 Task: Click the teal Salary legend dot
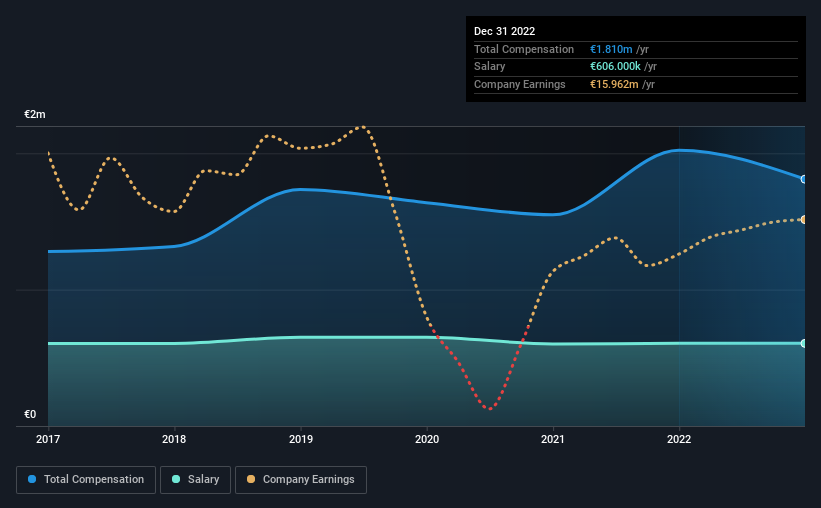[x=176, y=479]
